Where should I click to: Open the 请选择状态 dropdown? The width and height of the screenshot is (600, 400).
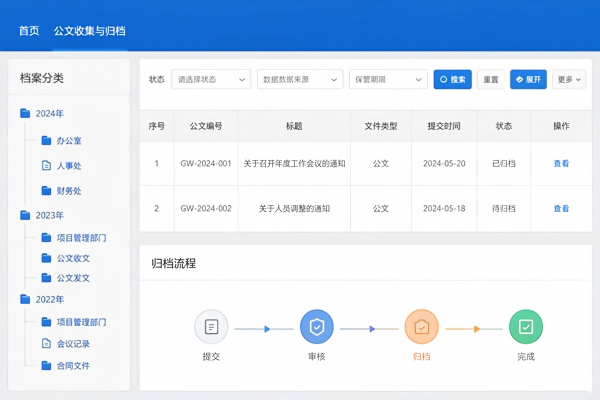(x=211, y=79)
